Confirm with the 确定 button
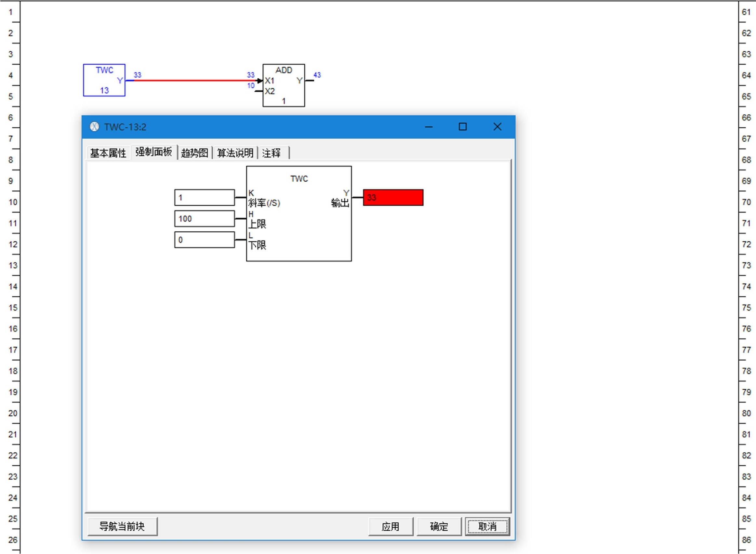The width and height of the screenshot is (756, 554). click(x=439, y=526)
